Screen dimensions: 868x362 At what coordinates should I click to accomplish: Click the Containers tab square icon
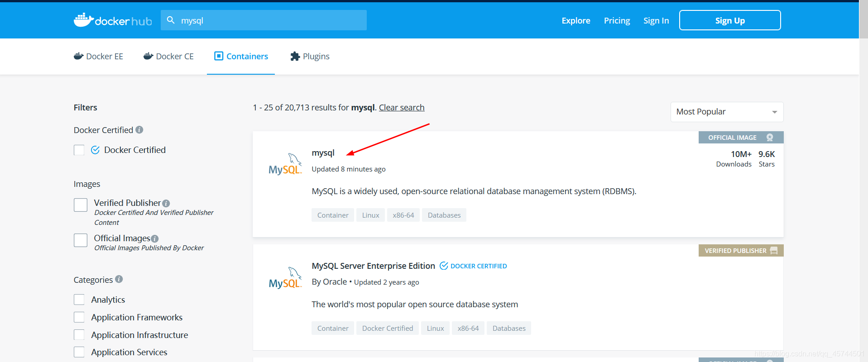(219, 56)
